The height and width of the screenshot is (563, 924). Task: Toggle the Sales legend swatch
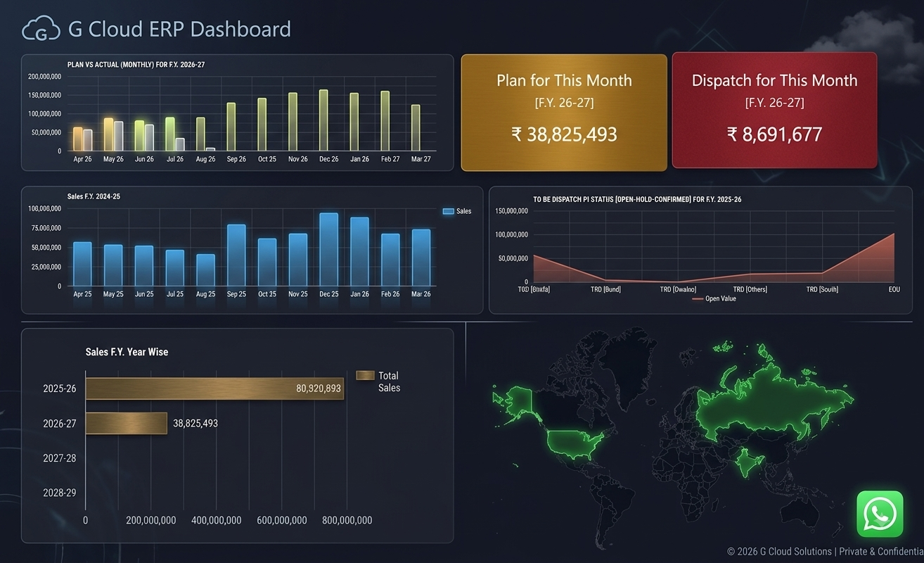point(449,211)
